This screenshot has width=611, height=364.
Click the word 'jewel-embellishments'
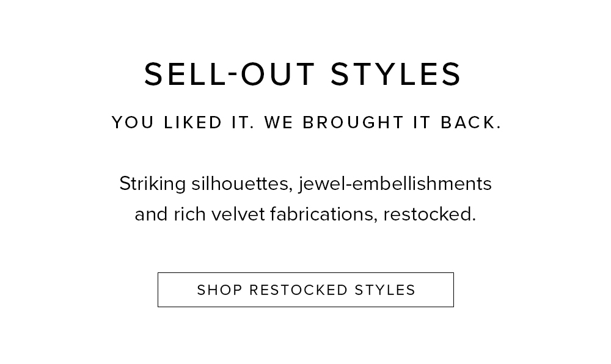click(395, 184)
